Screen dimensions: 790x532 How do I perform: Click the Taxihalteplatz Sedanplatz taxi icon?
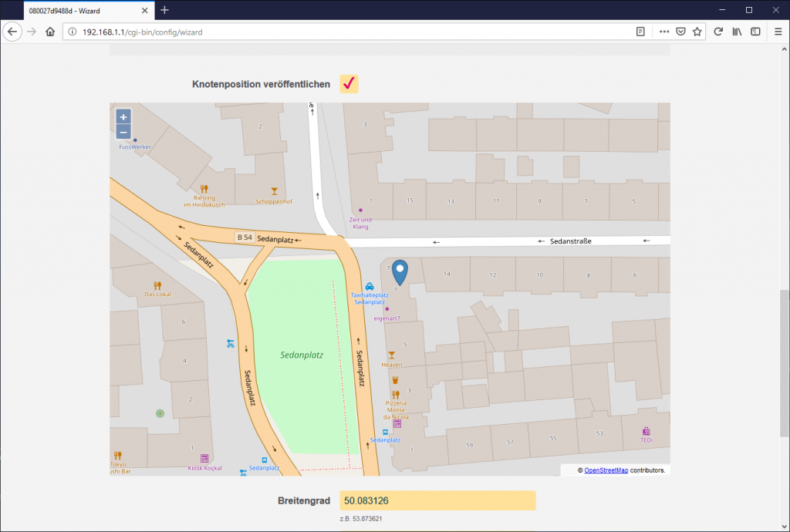pos(370,286)
